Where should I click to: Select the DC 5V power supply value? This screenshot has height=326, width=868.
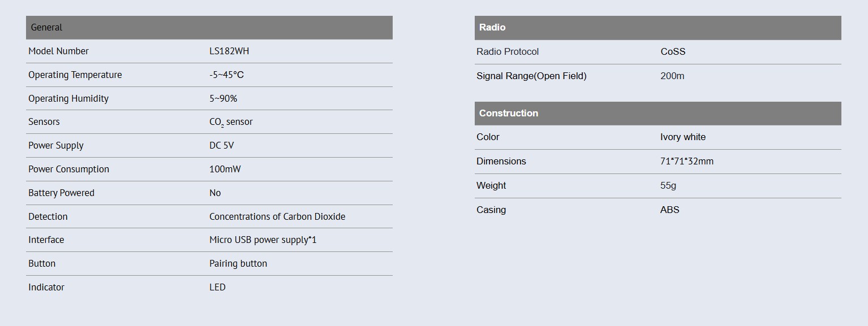coord(221,145)
